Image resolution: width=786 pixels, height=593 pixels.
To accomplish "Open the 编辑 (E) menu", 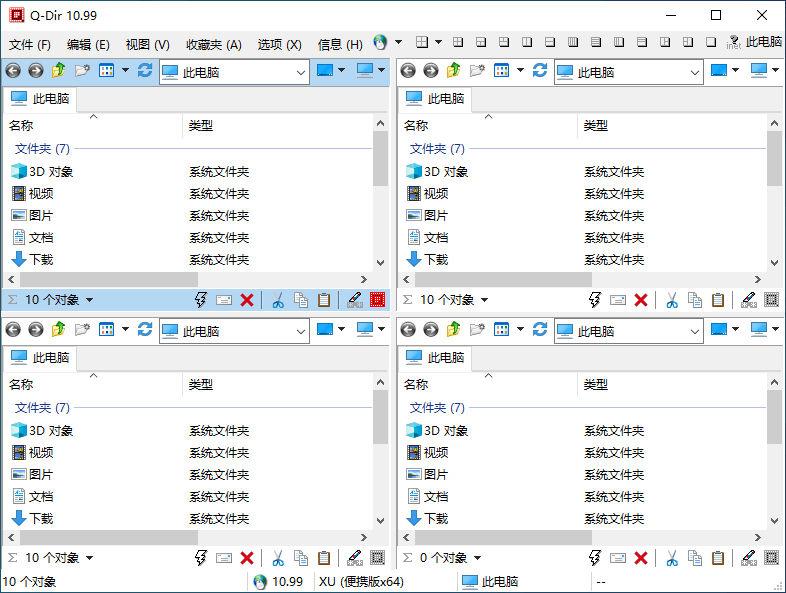I will [x=88, y=45].
